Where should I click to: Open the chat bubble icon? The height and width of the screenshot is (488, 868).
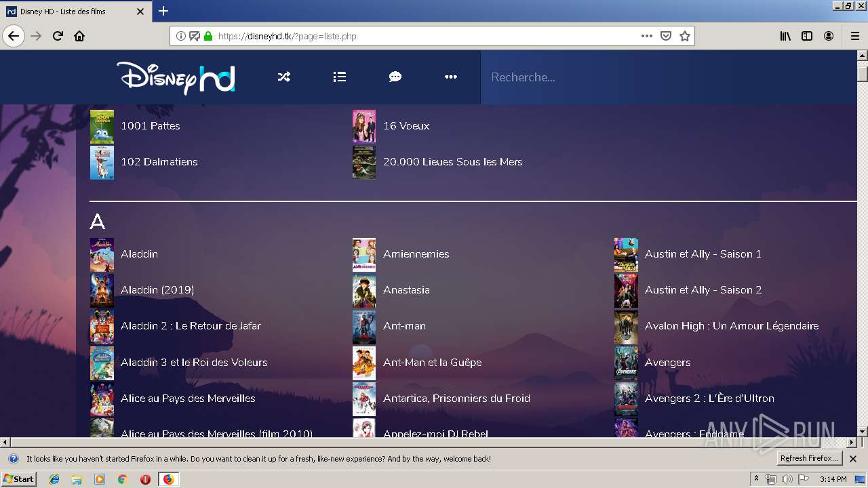click(395, 77)
